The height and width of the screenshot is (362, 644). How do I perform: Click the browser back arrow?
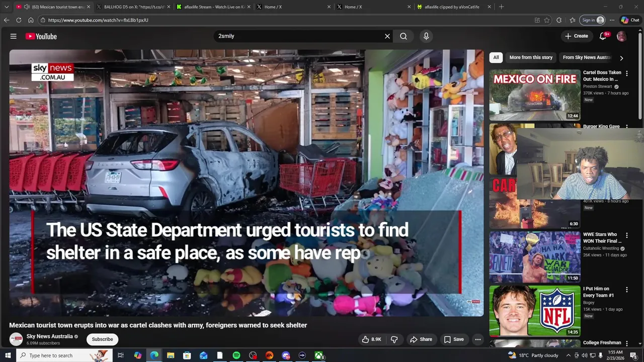tap(7, 20)
